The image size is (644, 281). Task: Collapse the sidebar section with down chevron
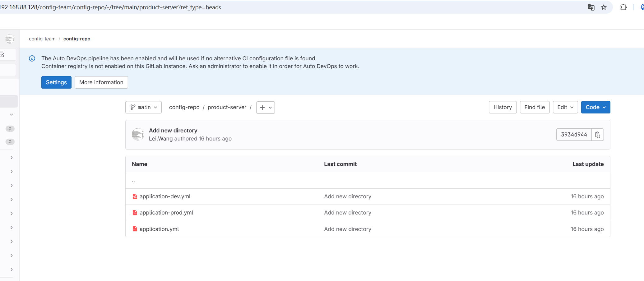[12, 114]
